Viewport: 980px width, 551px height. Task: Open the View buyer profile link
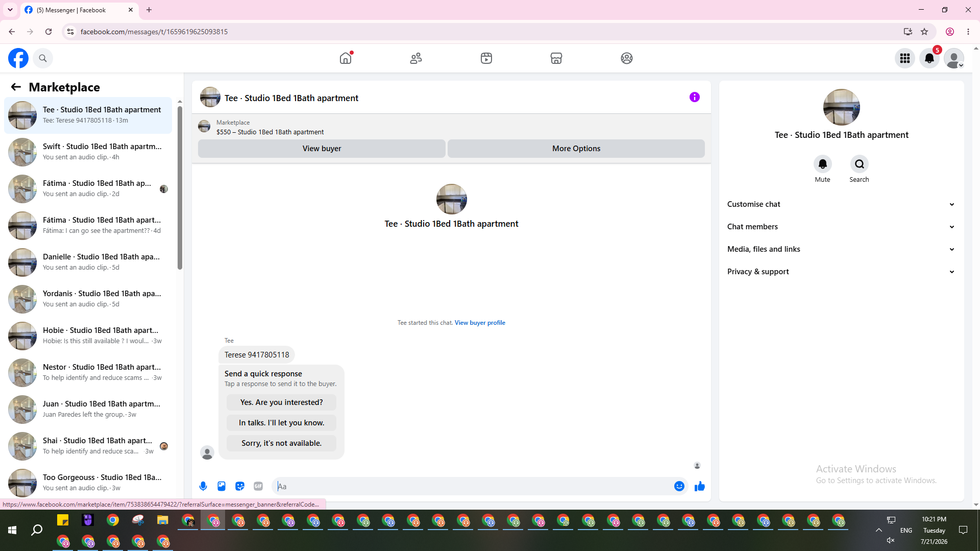pyautogui.click(x=480, y=323)
